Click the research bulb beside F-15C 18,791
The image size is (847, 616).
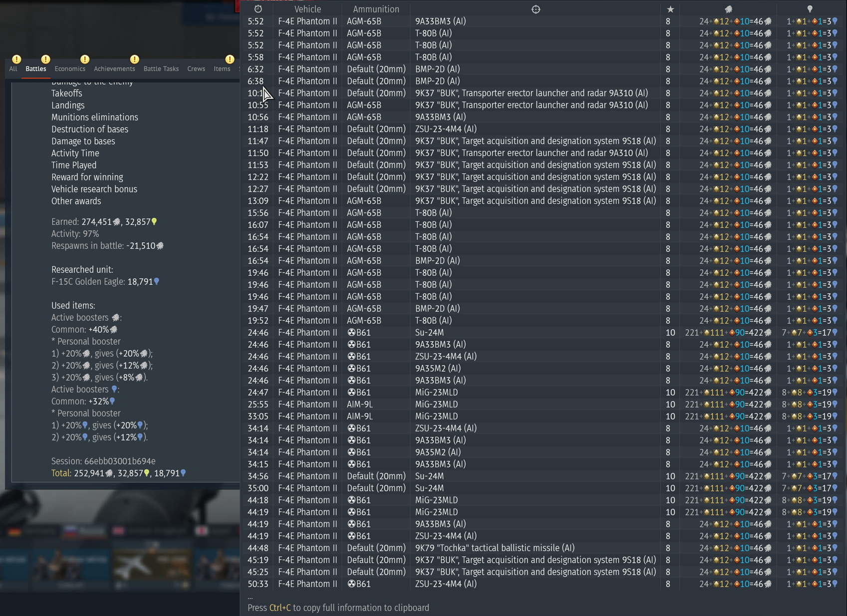157,282
